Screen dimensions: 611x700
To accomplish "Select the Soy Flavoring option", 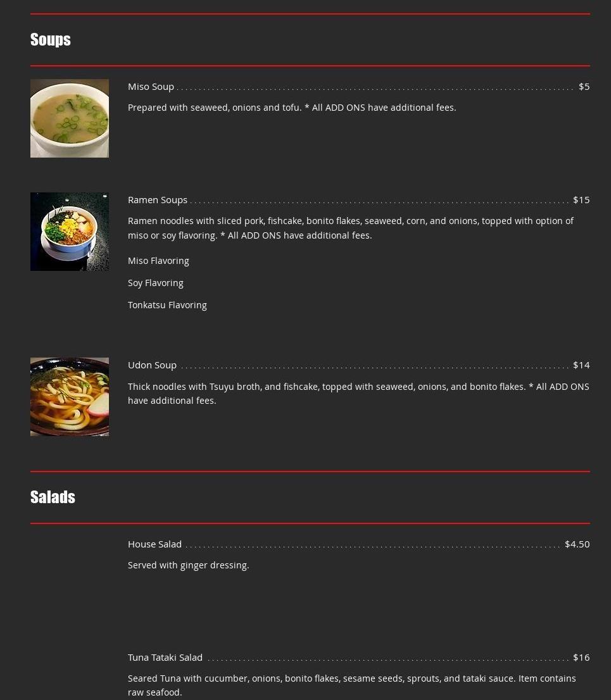I will [x=155, y=283].
